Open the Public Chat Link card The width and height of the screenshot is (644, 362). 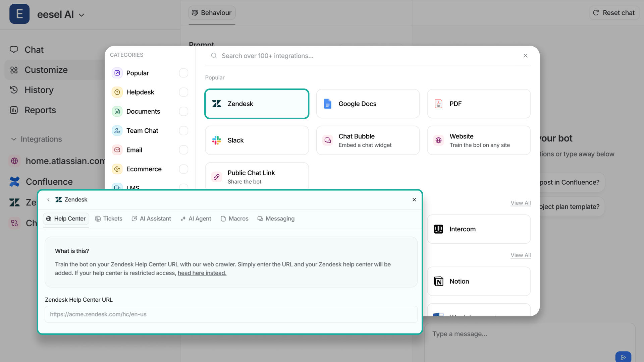257,176
